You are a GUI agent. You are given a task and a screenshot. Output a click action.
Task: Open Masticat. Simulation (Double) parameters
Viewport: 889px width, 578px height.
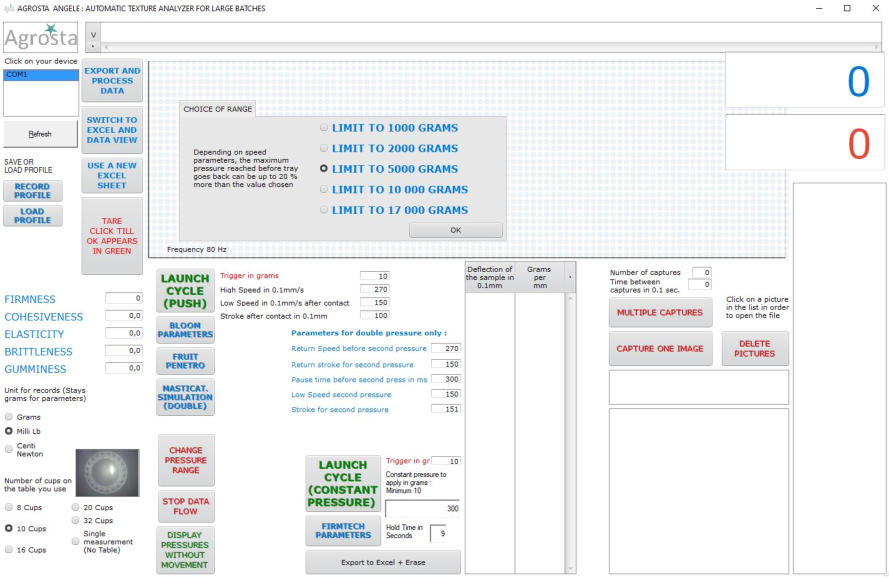185,397
